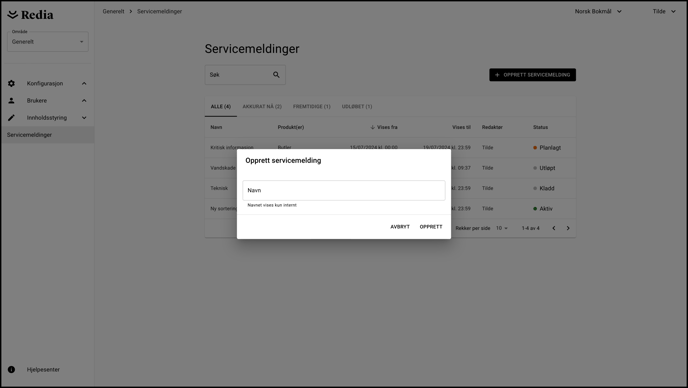The height and width of the screenshot is (388, 688).
Task: Click the Hjelpesenter info icon
Action: click(x=11, y=370)
